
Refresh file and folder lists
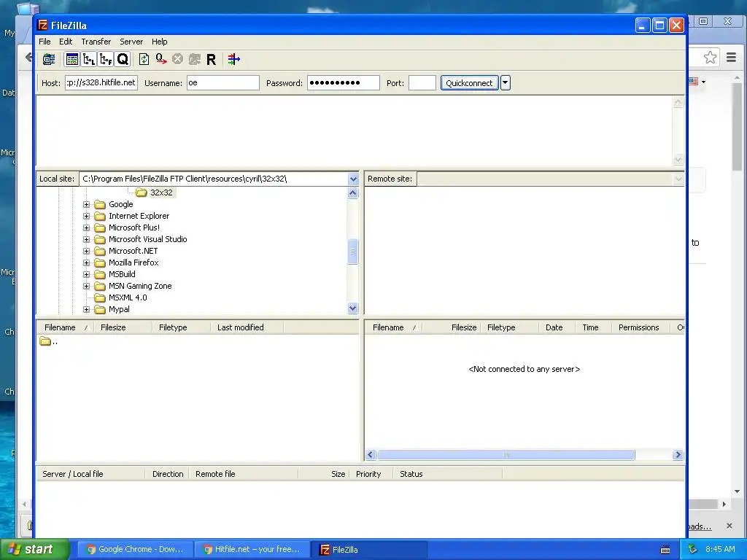[x=144, y=59]
